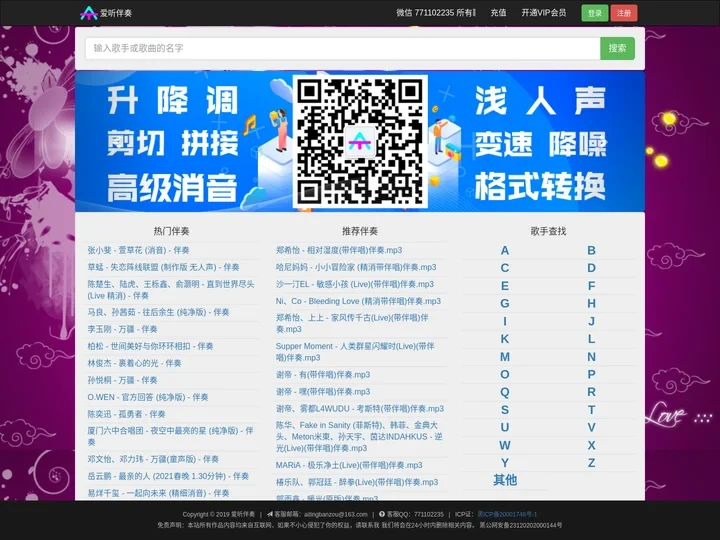The height and width of the screenshot is (540, 720).
Task: Open 易烊千玺 - 一起向未来 link
Action: coord(158,493)
